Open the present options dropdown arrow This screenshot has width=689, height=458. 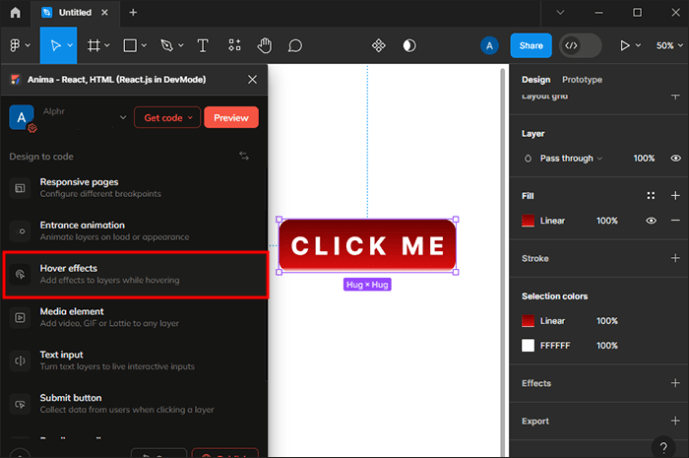[638, 45]
